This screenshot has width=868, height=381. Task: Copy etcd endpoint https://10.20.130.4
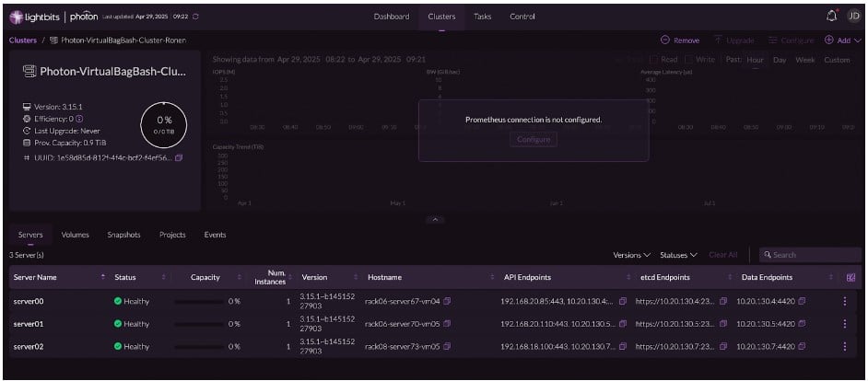point(723,301)
